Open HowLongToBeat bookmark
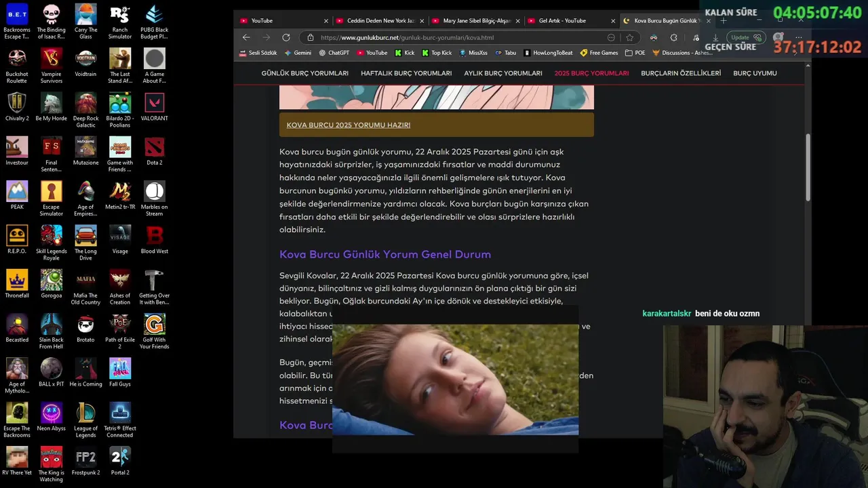Viewport: 868px width, 488px height. click(x=548, y=53)
